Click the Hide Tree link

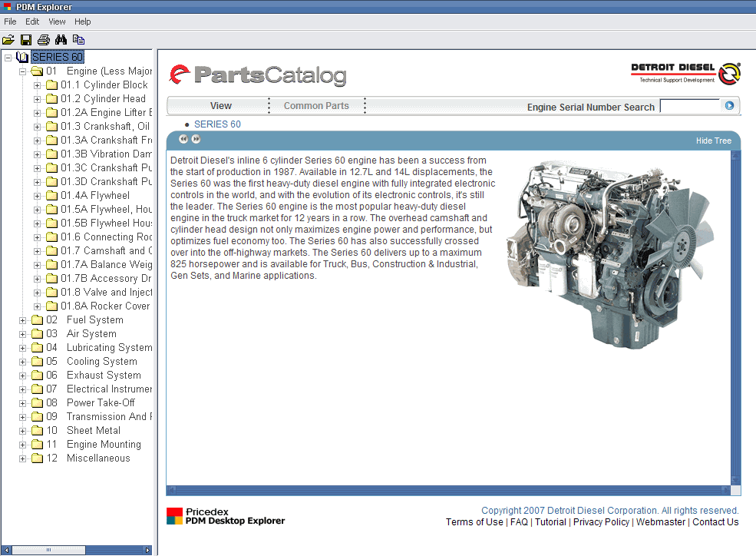coord(713,141)
